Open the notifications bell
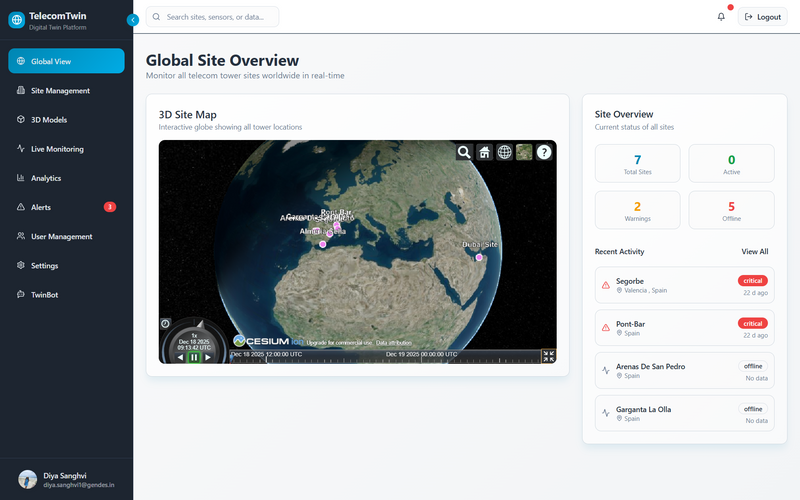 721,17
